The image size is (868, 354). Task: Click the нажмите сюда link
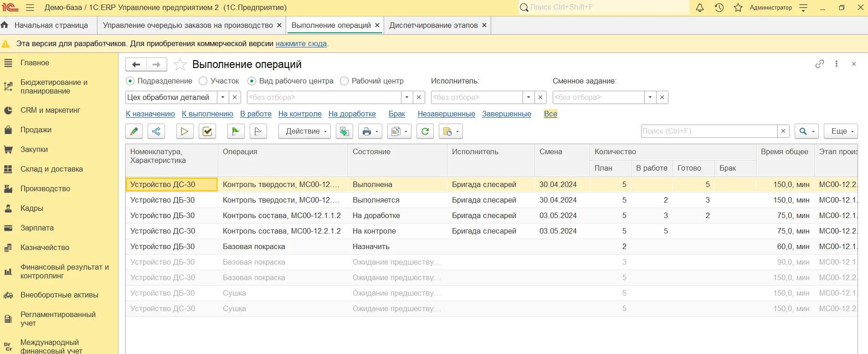tap(301, 44)
